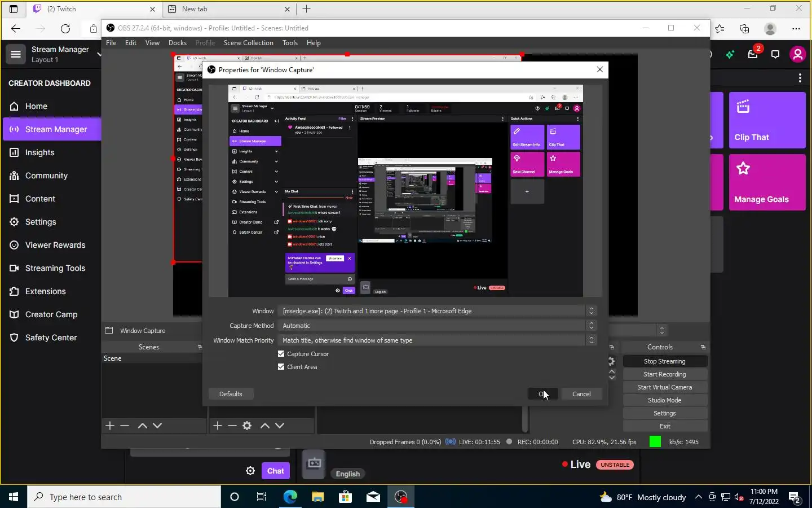Click Start Recording in Controls
The height and width of the screenshot is (508, 812).
[x=665, y=374]
